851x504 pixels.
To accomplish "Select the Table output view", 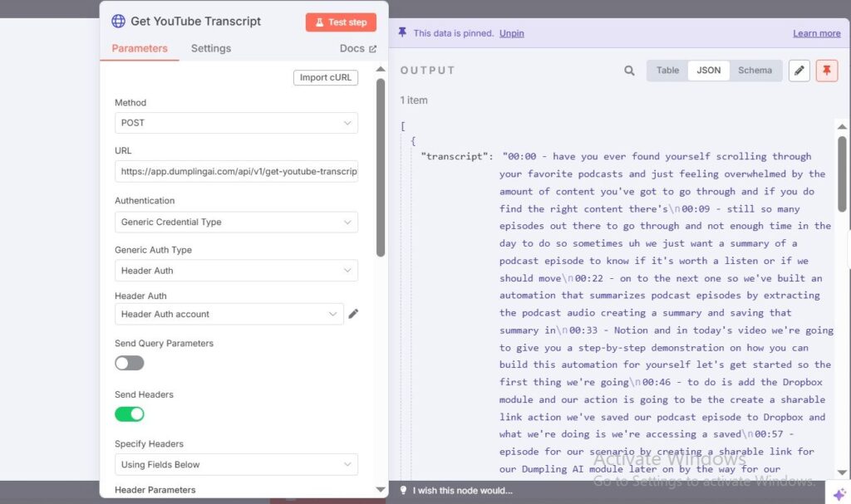I will (x=667, y=71).
